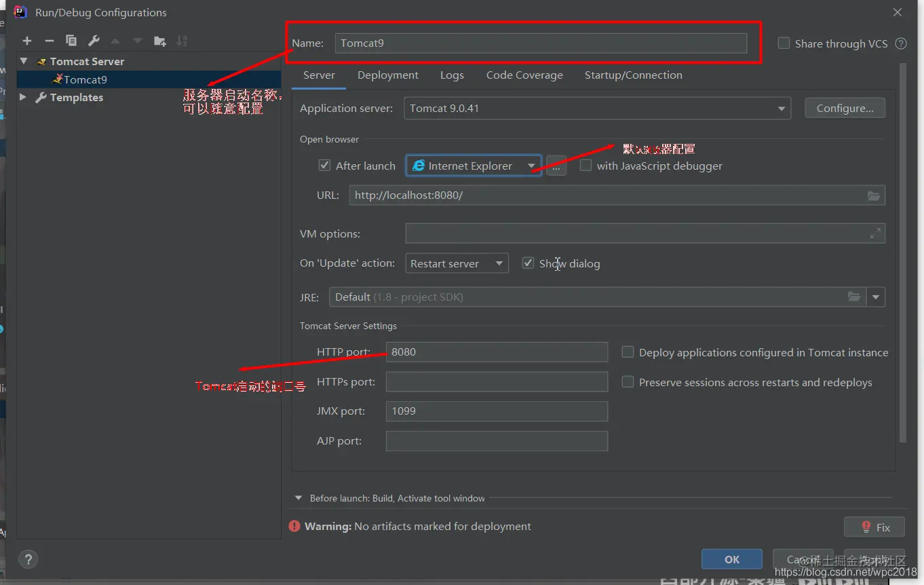Open the help button at bottom left
Image resolution: width=924 pixels, height=585 pixels.
[x=28, y=559]
